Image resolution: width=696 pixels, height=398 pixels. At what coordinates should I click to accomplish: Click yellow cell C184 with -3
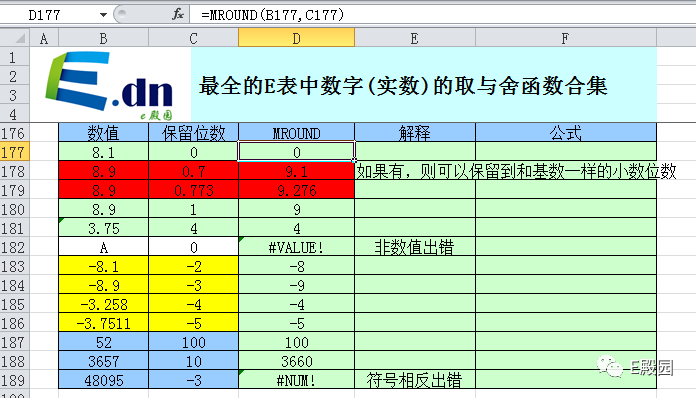pos(194,285)
